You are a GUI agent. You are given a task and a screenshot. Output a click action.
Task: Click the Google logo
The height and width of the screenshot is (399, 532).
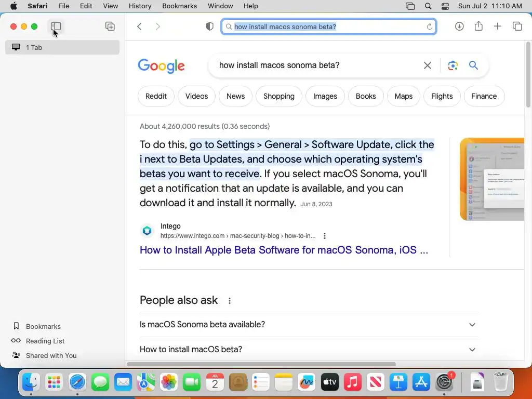coord(162,66)
